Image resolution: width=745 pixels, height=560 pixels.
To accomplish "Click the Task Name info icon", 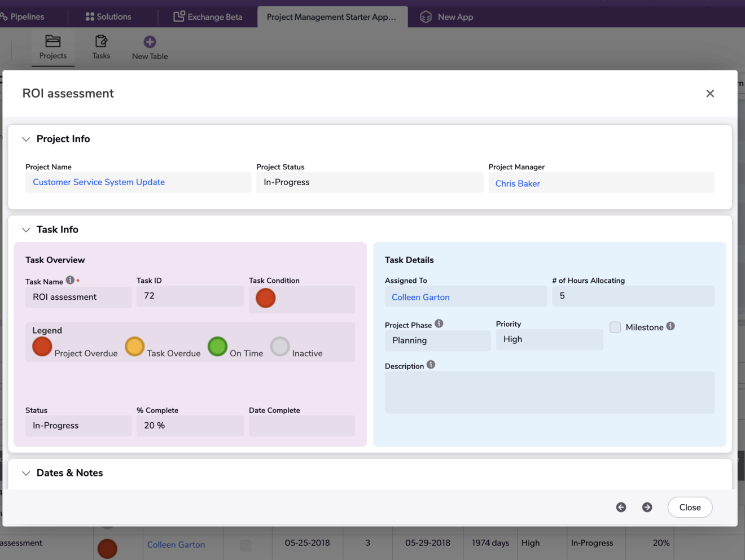I will (70, 280).
